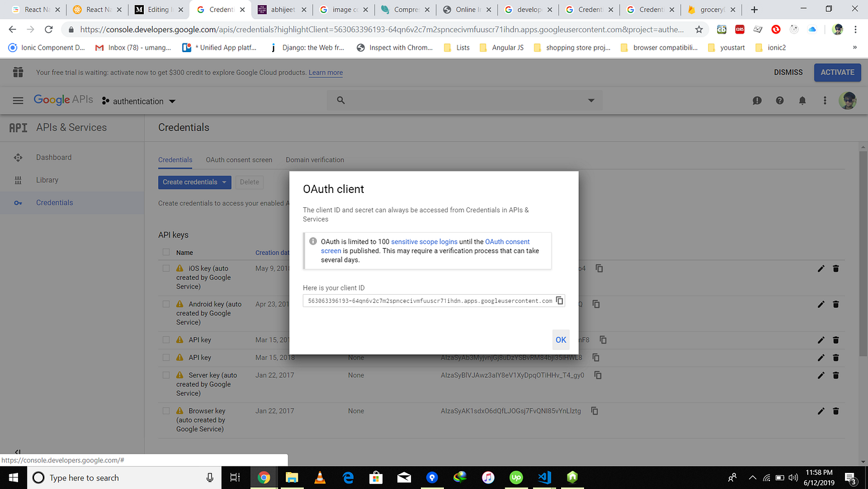Check the checkbox next to Android key
The image size is (868, 489).
(166, 304)
